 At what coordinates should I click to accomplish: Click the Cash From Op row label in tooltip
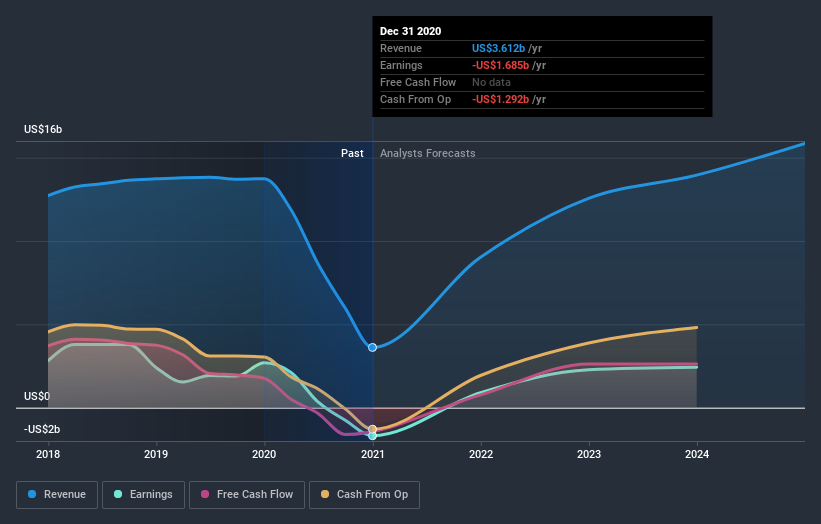click(x=415, y=99)
